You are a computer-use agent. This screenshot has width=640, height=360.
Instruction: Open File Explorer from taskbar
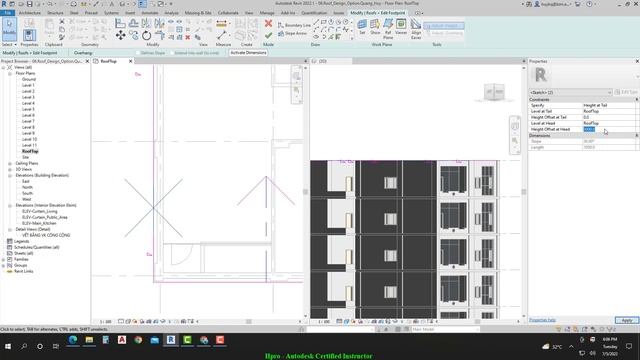coord(89,340)
